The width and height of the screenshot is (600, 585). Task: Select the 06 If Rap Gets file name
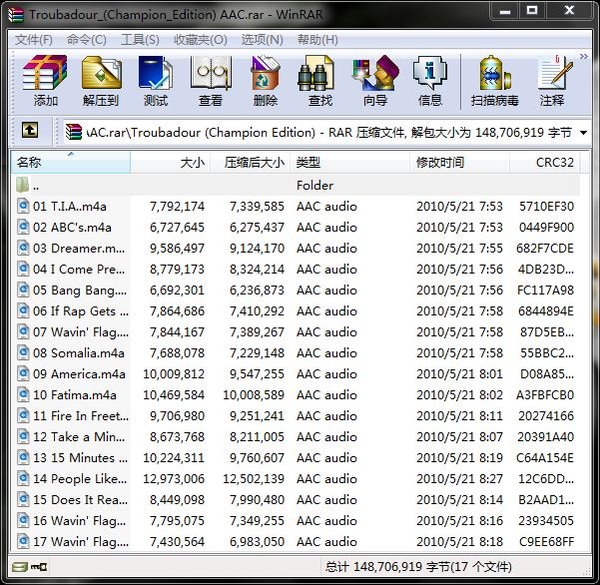[81, 311]
